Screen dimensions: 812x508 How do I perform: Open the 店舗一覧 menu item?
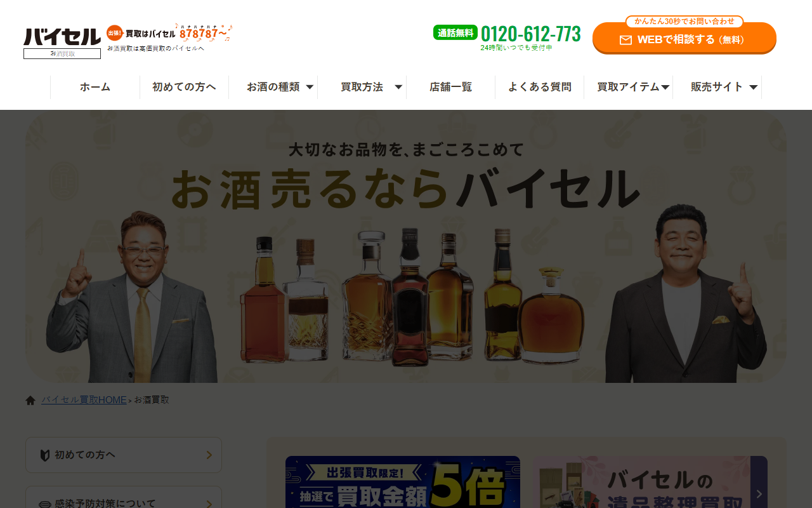point(451,87)
